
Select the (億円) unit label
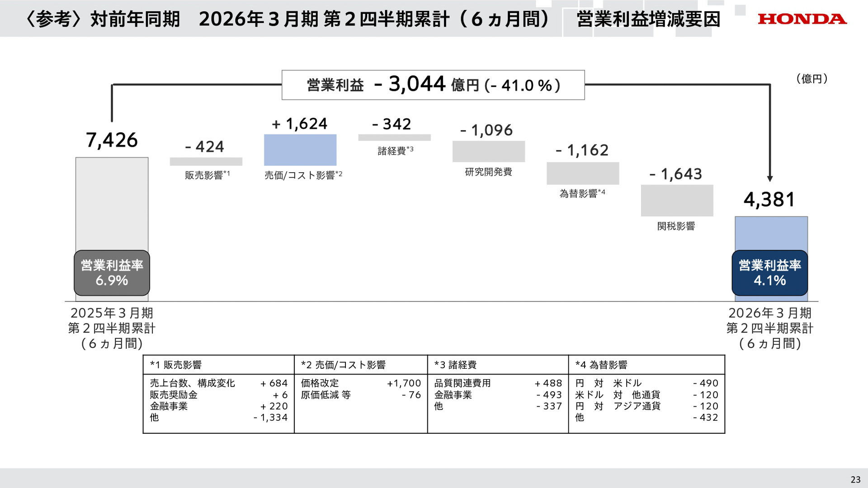pyautogui.click(x=811, y=78)
